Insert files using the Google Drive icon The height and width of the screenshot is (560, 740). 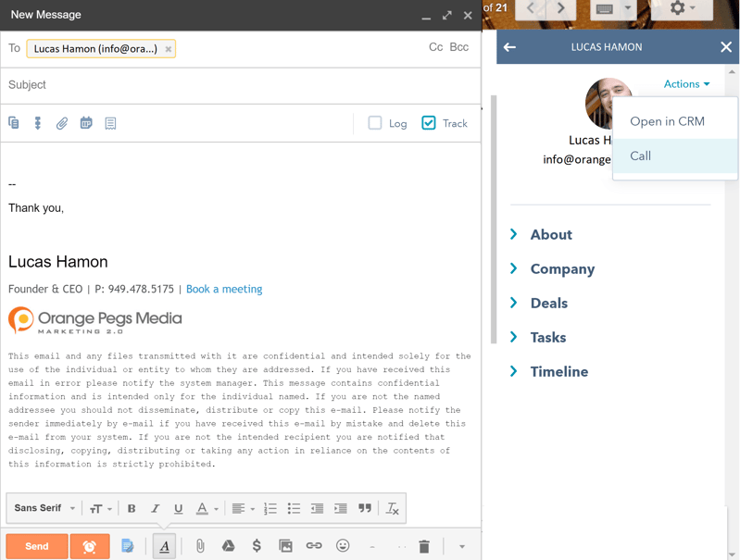click(228, 546)
